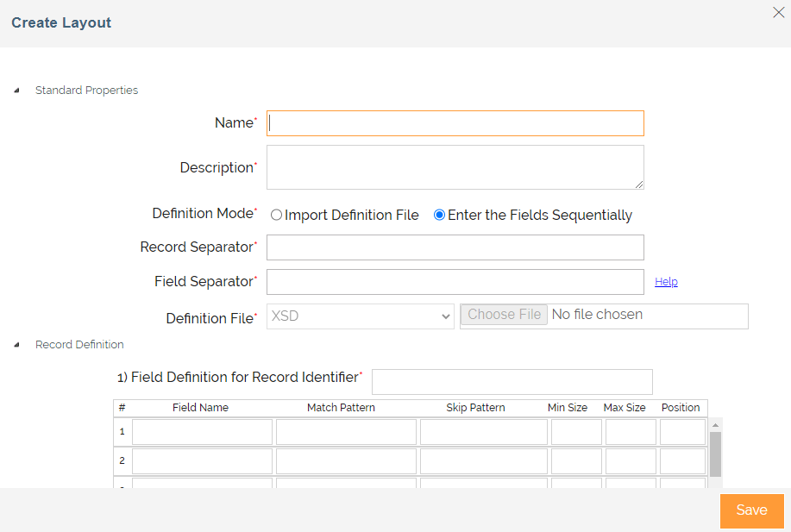Click row 1 Match Pattern cell
The width and height of the screenshot is (791, 532).
[346, 432]
